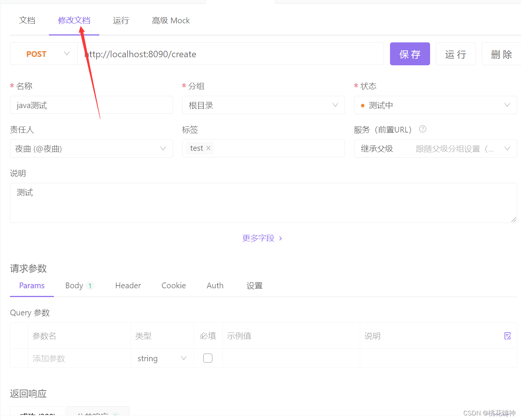Edit the 名称 field java测试
The image size is (521, 420).
(x=91, y=105)
